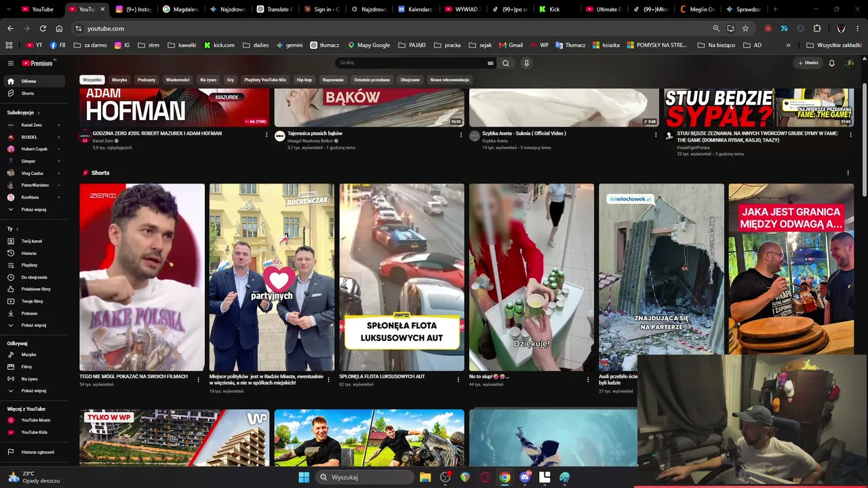The image size is (868, 488).
Task: Click the Utwórz create button
Action: 808,63
